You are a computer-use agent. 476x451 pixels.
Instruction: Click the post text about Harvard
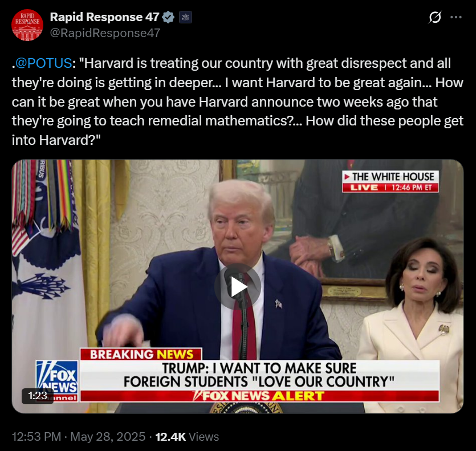pyautogui.click(x=238, y=101)
